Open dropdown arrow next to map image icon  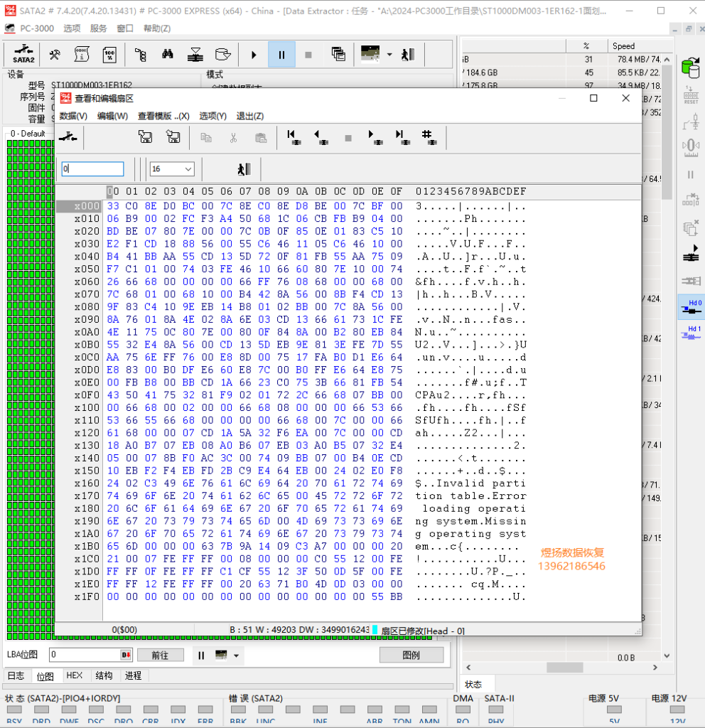(x=389, y=55)
